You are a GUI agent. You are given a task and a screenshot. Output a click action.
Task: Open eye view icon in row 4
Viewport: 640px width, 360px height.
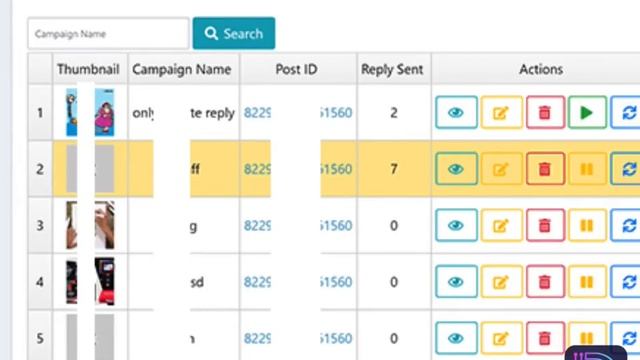(x=456, y=282)
